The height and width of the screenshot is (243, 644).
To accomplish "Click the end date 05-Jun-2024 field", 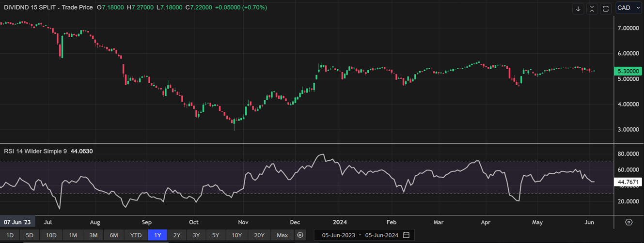I will point(381,235).
